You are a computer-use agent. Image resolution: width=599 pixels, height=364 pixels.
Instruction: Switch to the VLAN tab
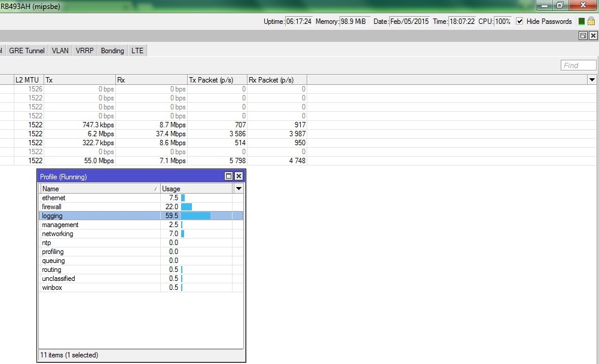coord(60,50)
